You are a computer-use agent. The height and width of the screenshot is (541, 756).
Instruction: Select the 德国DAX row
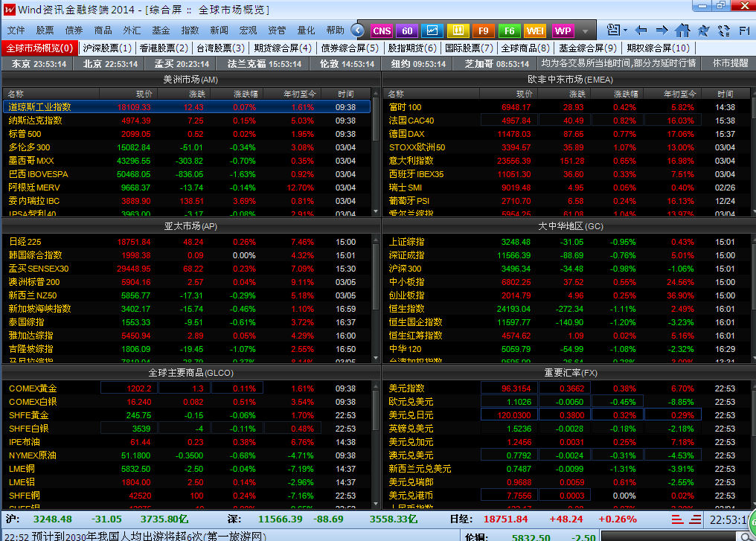(x=568, y=134)
